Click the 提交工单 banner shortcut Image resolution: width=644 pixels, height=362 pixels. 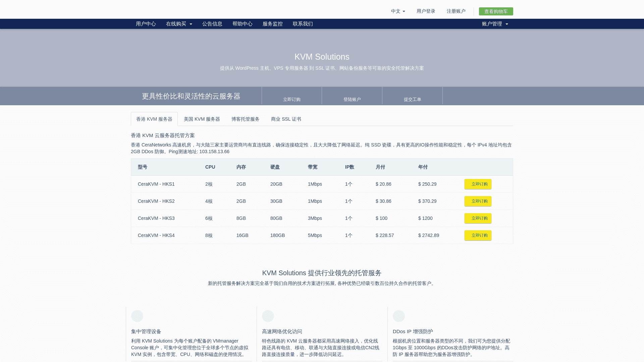point(412,96)
